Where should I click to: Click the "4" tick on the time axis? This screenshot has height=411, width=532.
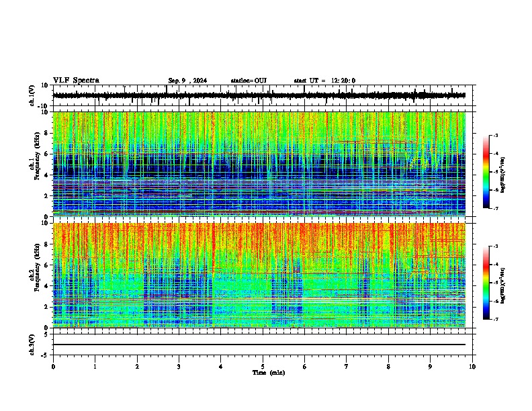221,367
